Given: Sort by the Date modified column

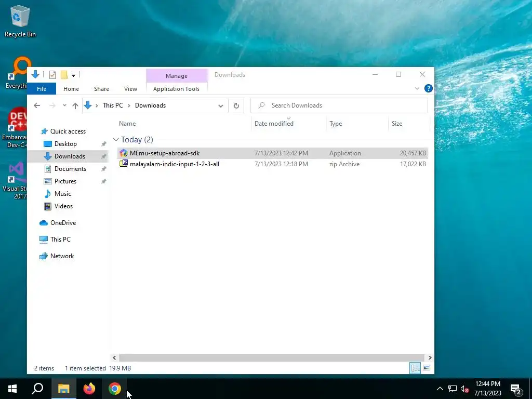Looking at the screenshot, I should (288, 124).
